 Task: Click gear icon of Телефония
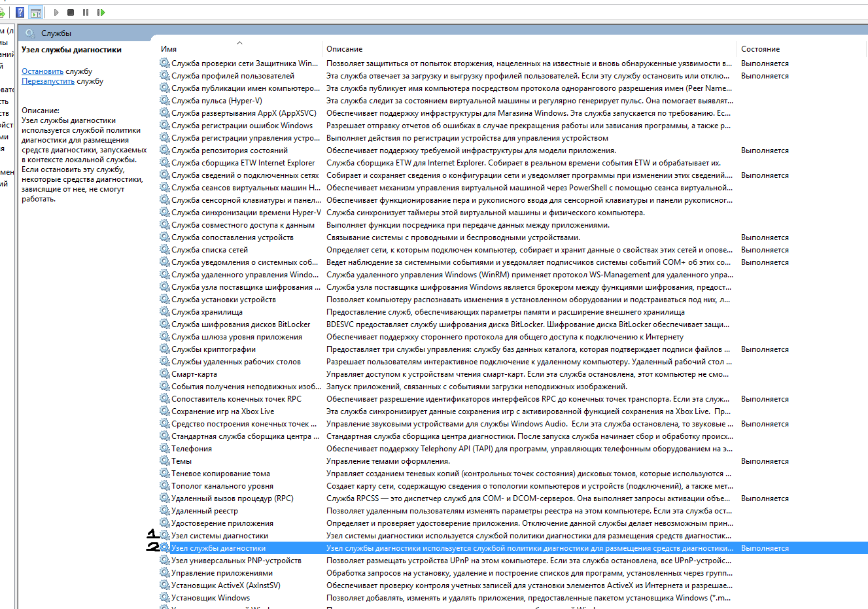pyautogui.click(x=165, y=449)
